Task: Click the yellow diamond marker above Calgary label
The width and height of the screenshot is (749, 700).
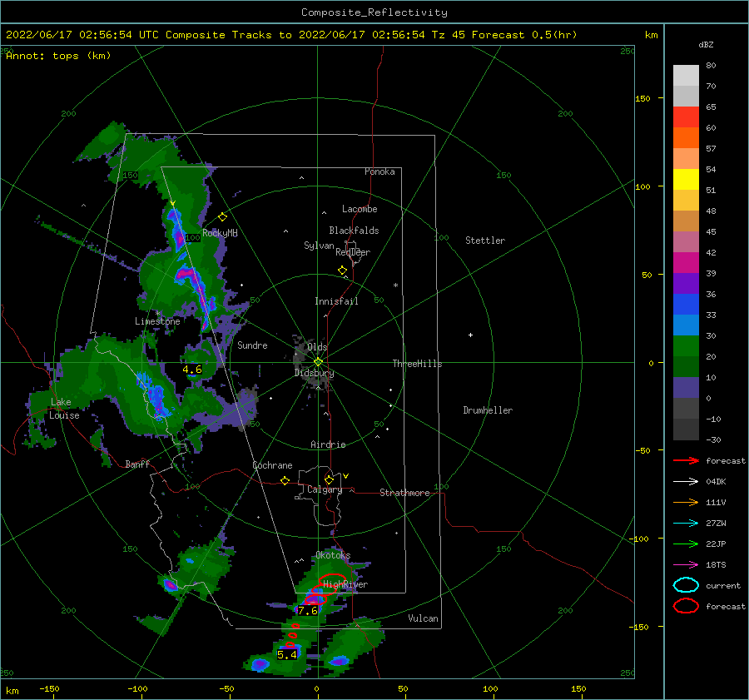Action: [329, 479]
